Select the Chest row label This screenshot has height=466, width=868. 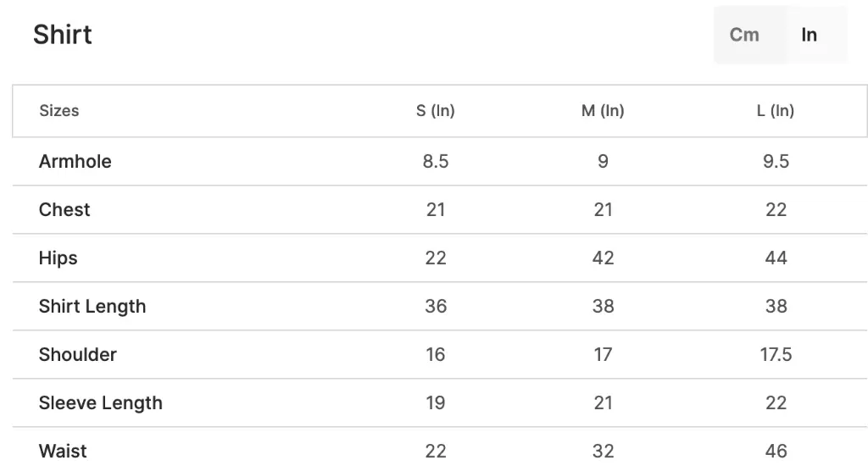64,210
